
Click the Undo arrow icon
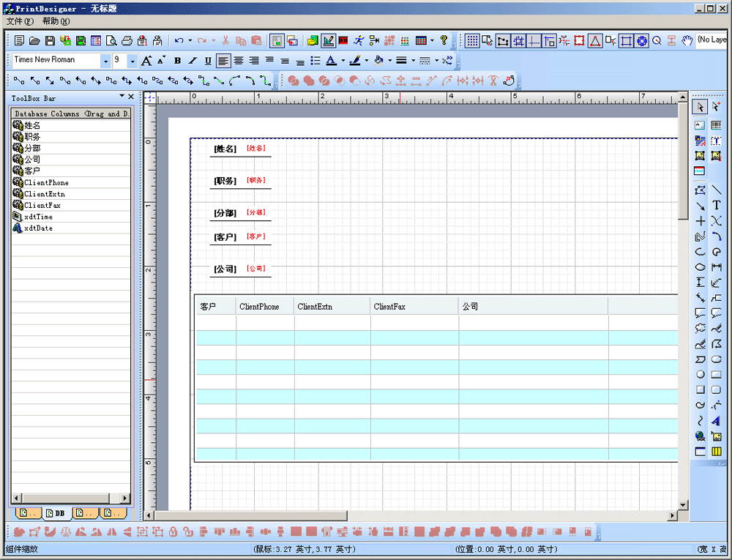pyautogui.click(x=179, y=40)
